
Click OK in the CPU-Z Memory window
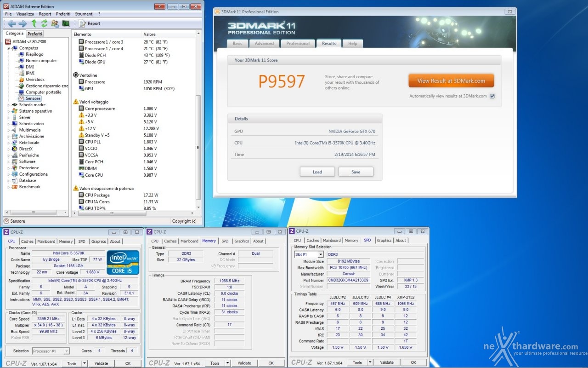pyautogui.click(x=271, y=363)
